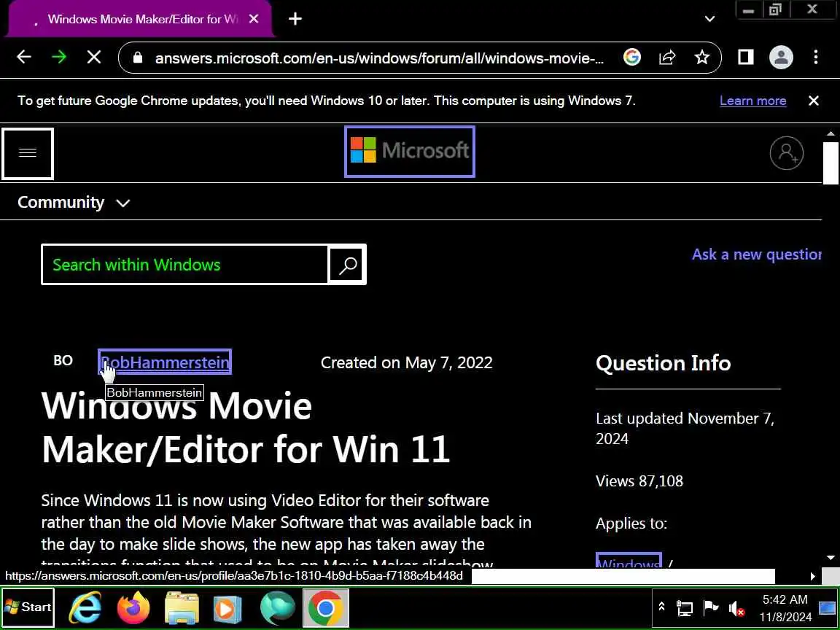Open the hamburger navigation menu
The image size is (840, 630).
click(28, 153)
